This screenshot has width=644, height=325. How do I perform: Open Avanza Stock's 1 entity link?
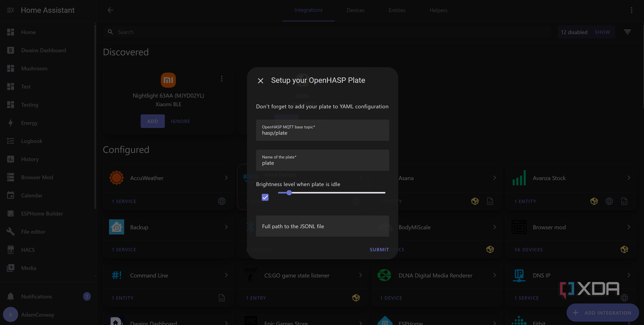click(525, 201)
